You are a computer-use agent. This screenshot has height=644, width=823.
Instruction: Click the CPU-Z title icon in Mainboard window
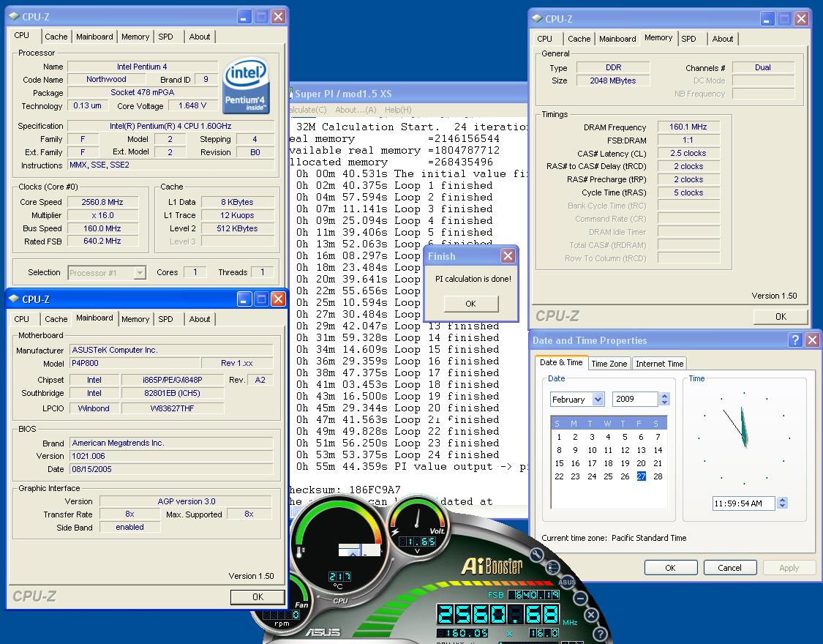[14, 299]
